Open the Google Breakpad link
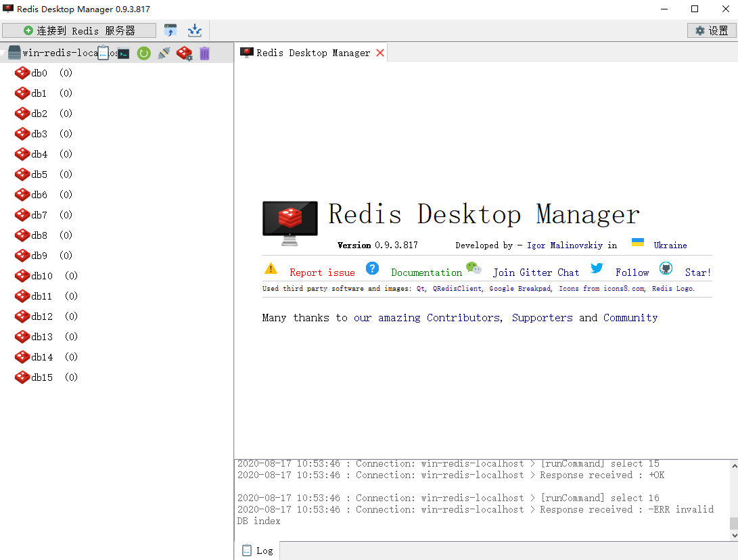This screenshot has height=560, width=738. (x=521, y=289)
